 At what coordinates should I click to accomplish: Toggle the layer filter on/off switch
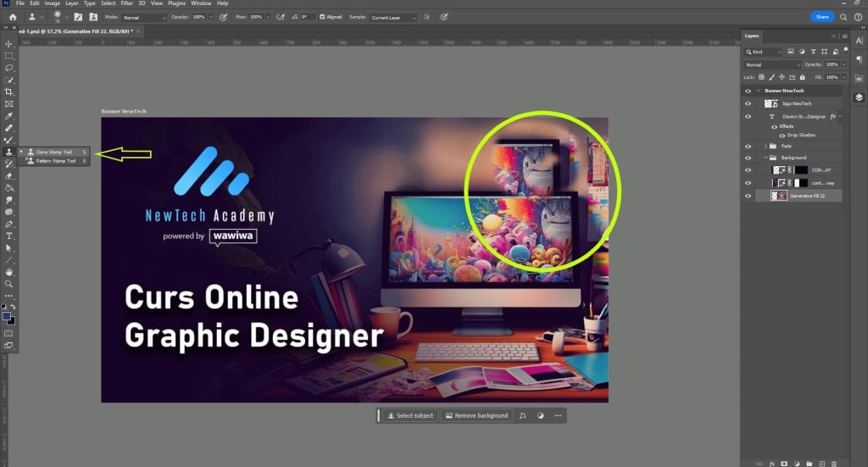click(845, 50)
